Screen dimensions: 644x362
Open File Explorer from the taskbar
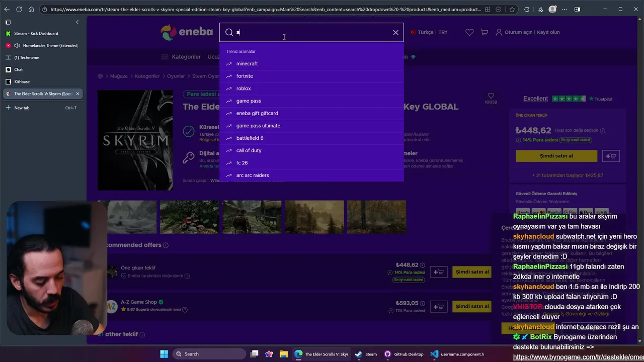(283, 354)
